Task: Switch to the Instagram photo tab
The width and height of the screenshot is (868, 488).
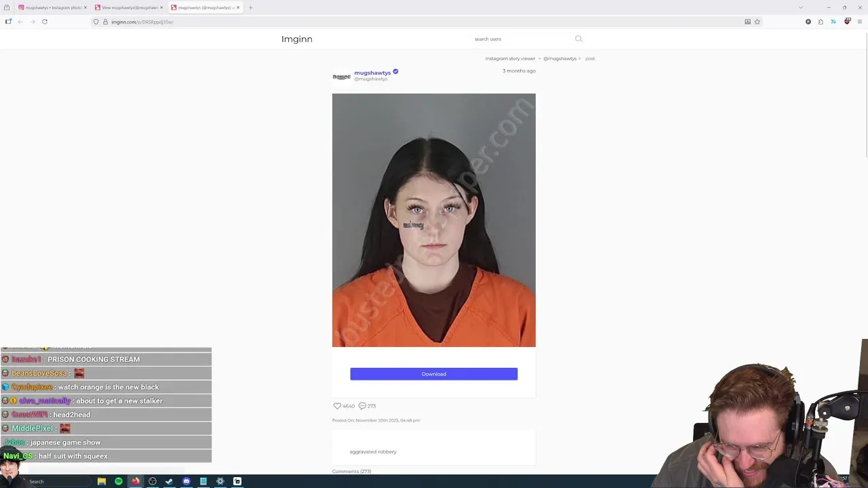Action: click(x=53, y=7)
